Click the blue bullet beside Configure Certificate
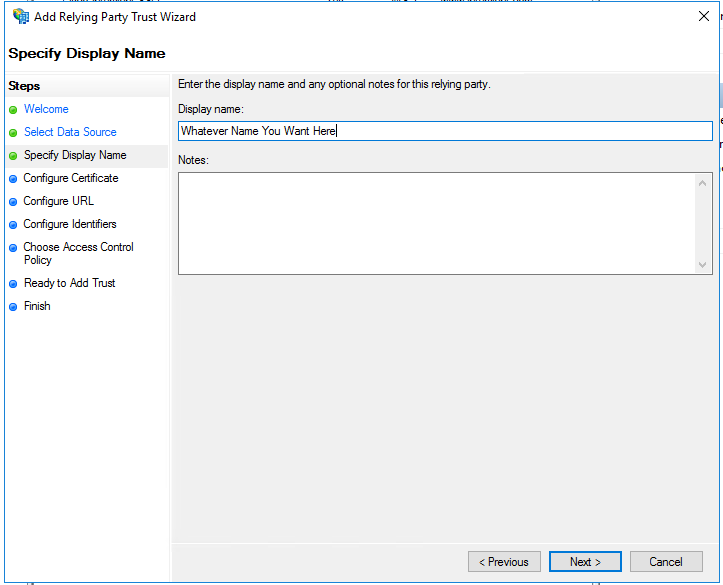The height and width of the screenshot is (585, 723). coord(13,179)
